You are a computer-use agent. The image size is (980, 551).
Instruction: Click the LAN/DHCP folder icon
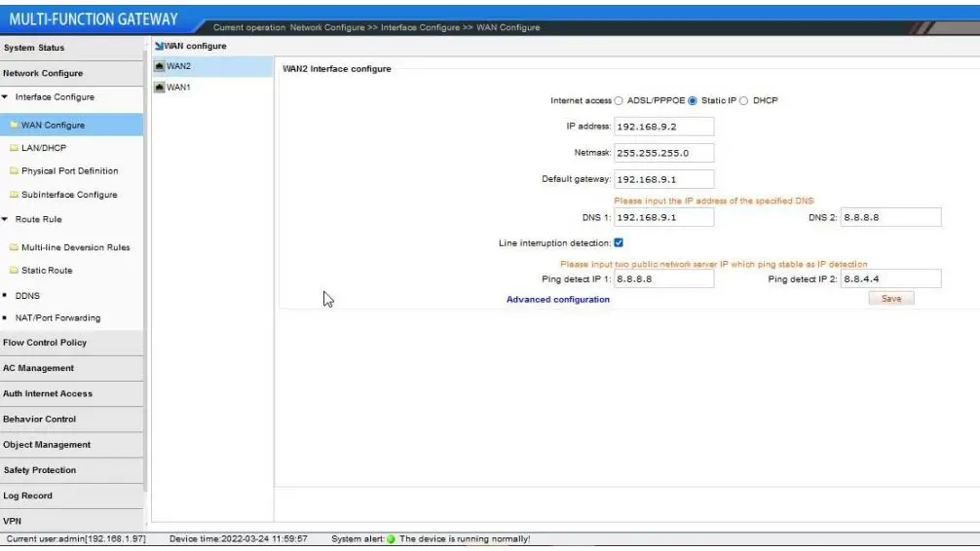pos(14,148)
